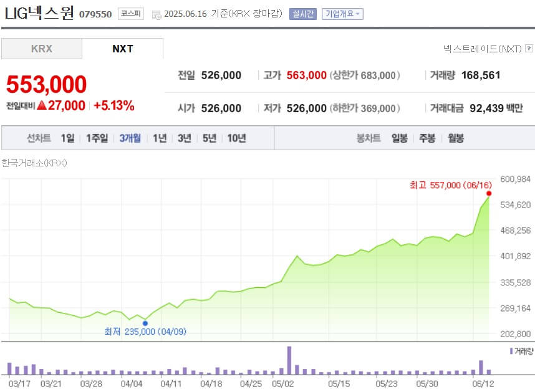Click the 코스피 market badge
Image resolution: width=535 pixels, height=392 pixels.
coord(131,14)
